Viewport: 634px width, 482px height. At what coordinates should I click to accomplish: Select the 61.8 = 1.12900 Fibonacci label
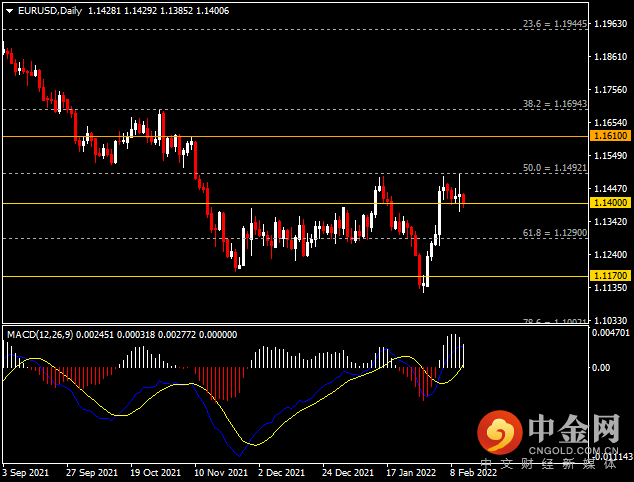pos(554,233)
